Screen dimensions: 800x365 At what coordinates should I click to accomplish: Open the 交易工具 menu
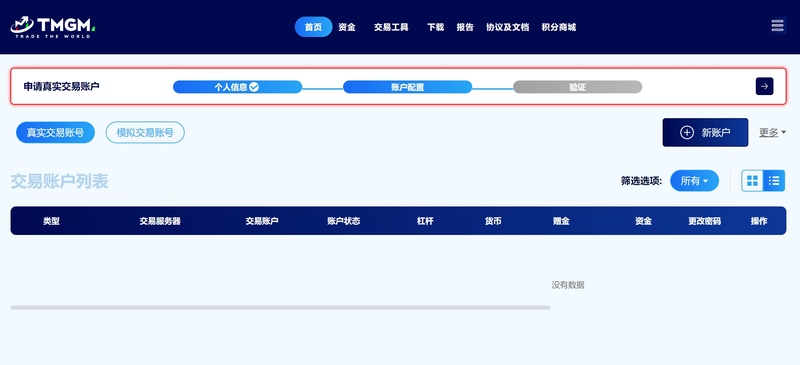pyautogui.click(x=391, y=27)
